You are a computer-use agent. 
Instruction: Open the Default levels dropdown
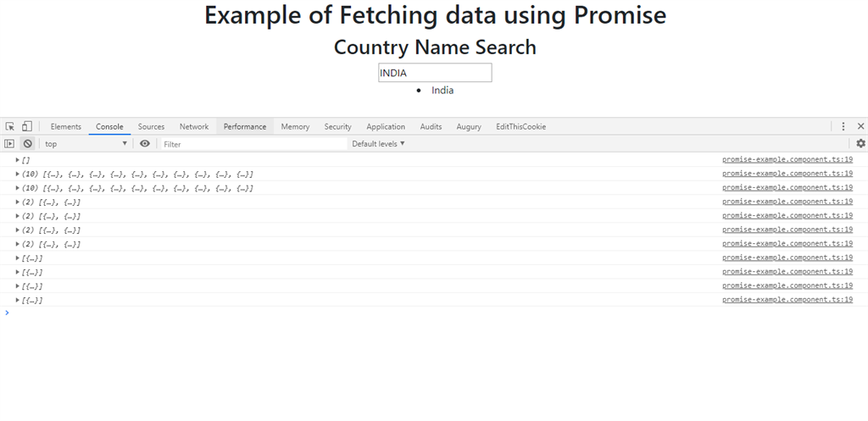(378, 144)
